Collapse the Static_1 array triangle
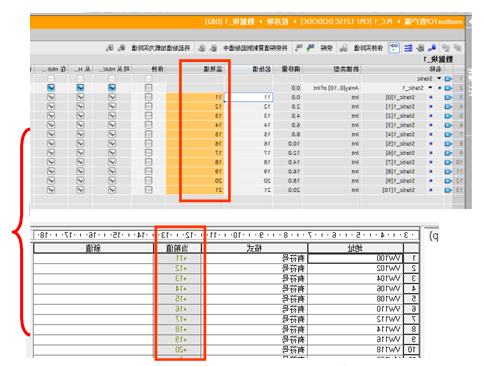The height and width of the screenshot is (366, 484). click(x=430, y=88)
